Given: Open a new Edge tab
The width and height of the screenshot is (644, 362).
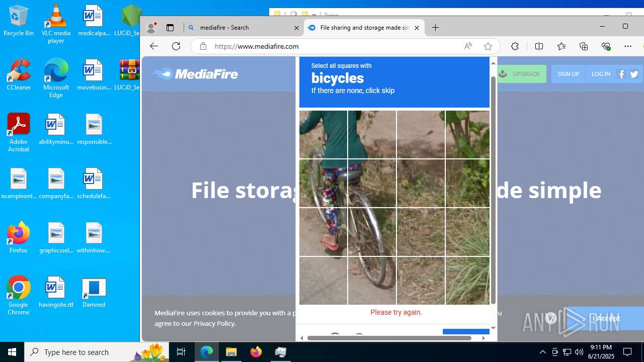Looking at the screenshot, I should 436,28.
